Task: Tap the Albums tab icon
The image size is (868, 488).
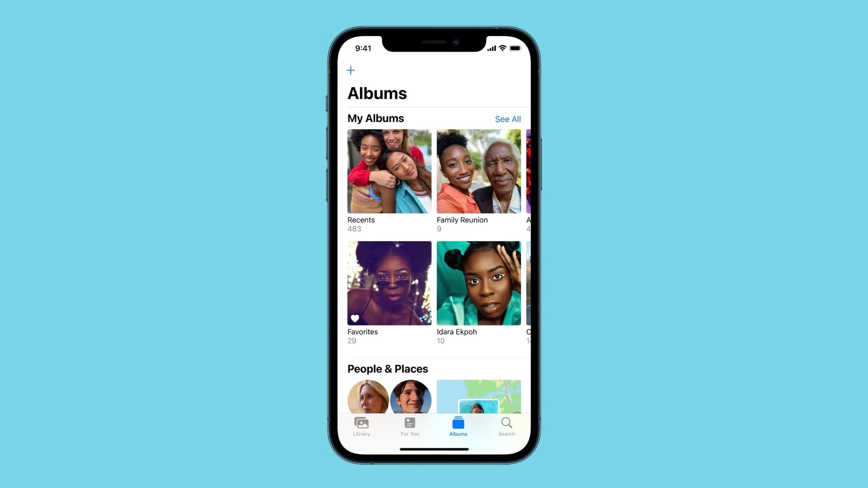Action: tap(458, 423)
